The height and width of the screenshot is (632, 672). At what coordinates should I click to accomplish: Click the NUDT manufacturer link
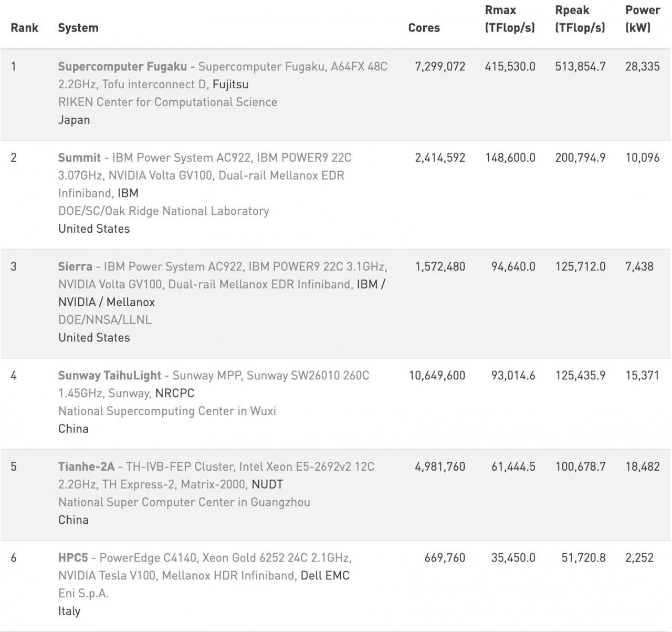click(x=267, y=484)
